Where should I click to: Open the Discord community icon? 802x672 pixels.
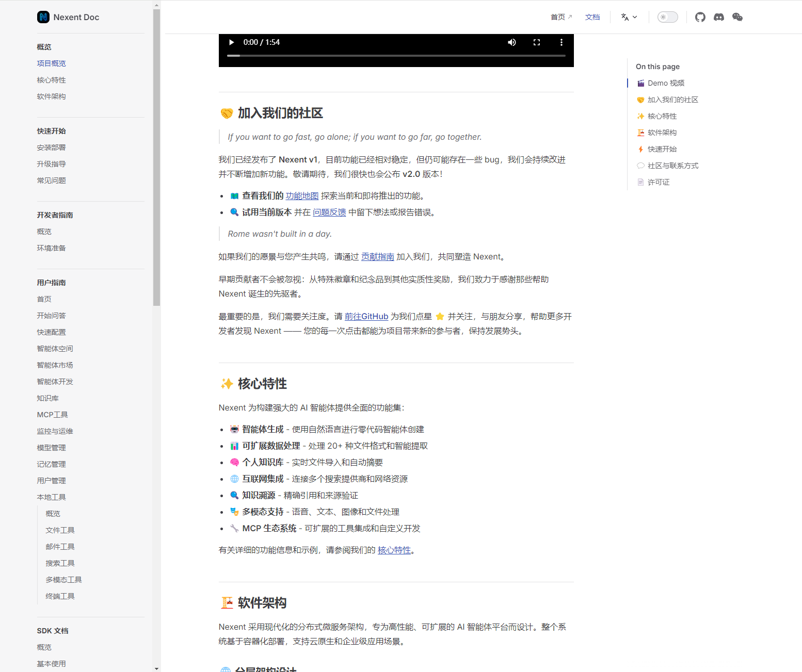point(718,17)
